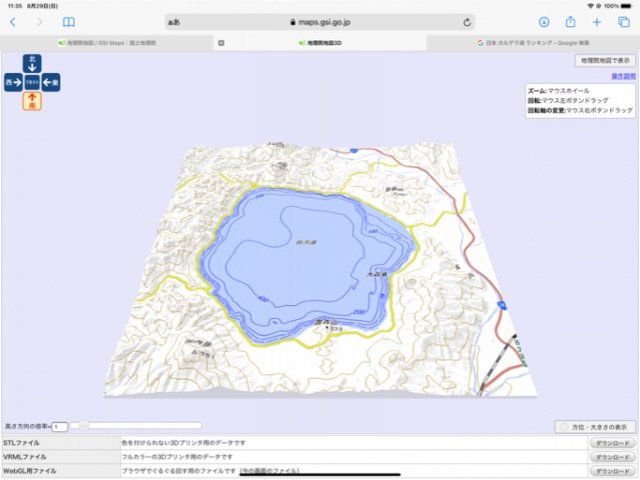Reload the page in Safari
Viewport: 640px width, 480px height.
pos(468,21)
